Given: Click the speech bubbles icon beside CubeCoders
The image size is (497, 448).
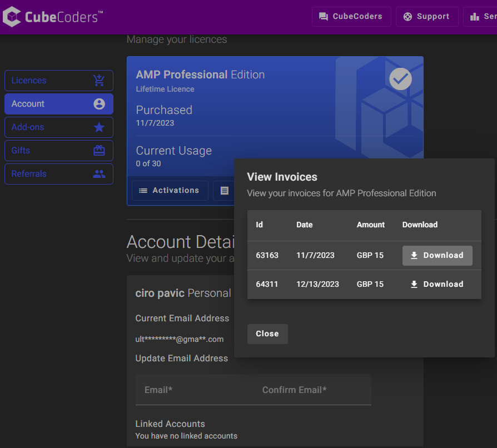Looking at the screenshot, I should point(324,17).
